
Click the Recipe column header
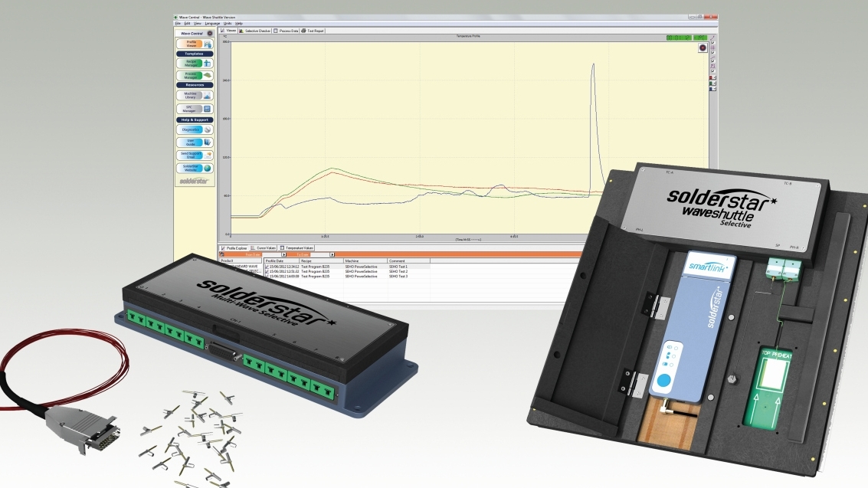click(321, 260)
